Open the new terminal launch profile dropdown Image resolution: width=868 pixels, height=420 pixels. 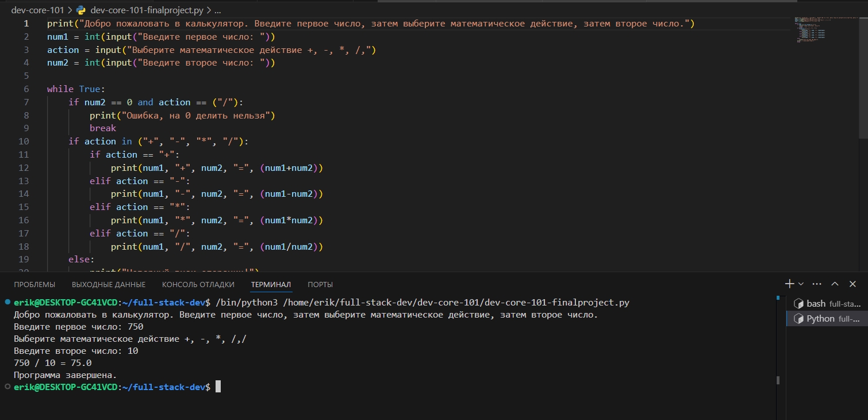[801, 284]
